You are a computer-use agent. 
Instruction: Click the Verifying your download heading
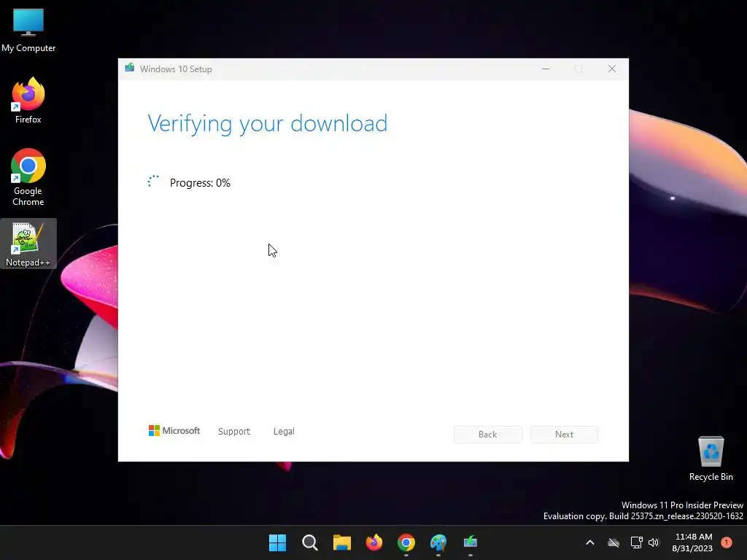click(267, 124)
